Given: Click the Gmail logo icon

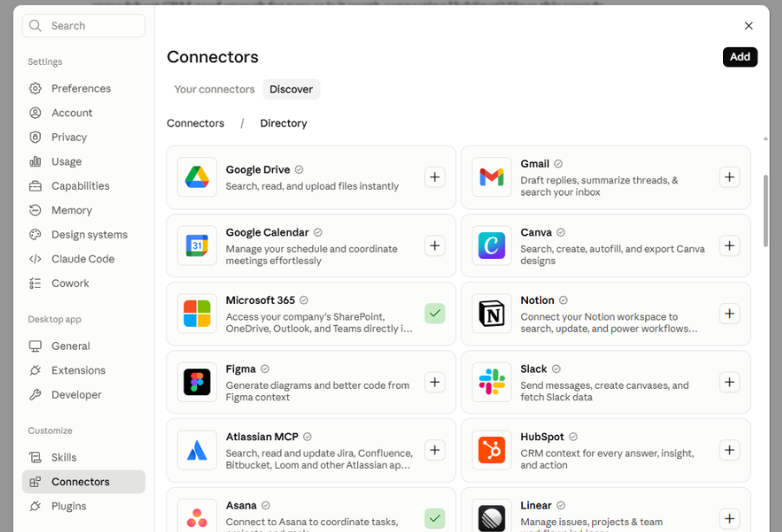Looking at the screenshot, I should coord(492,177).
